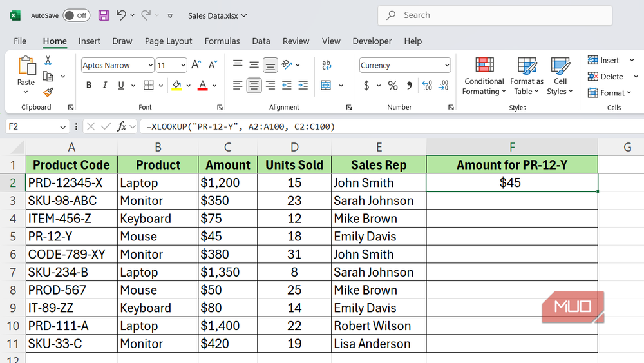Viewport: 644px width, 363px height.
Task: Open the Number group dialog launcher
Action: 451,107
